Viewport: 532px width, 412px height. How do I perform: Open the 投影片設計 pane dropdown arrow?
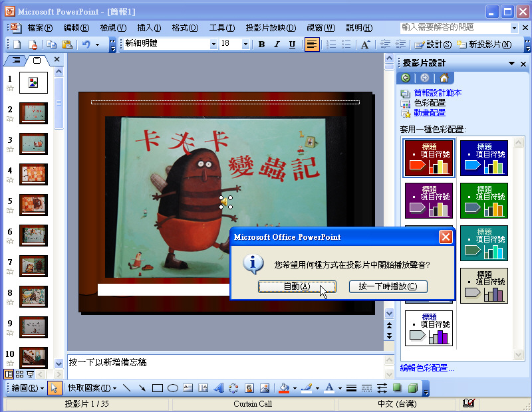pos(511,63)
